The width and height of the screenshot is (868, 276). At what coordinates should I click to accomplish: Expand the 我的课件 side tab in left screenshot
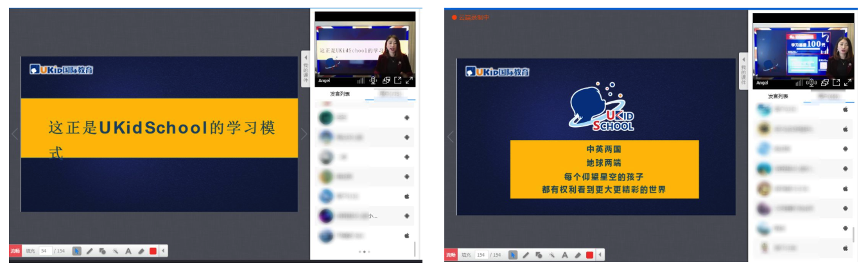point(306,69)
